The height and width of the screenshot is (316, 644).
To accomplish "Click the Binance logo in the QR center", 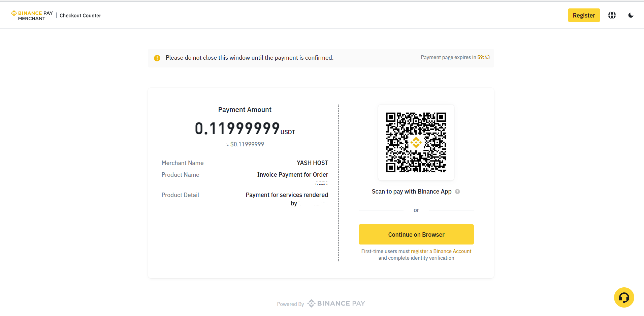I will (x=416, y=142).
